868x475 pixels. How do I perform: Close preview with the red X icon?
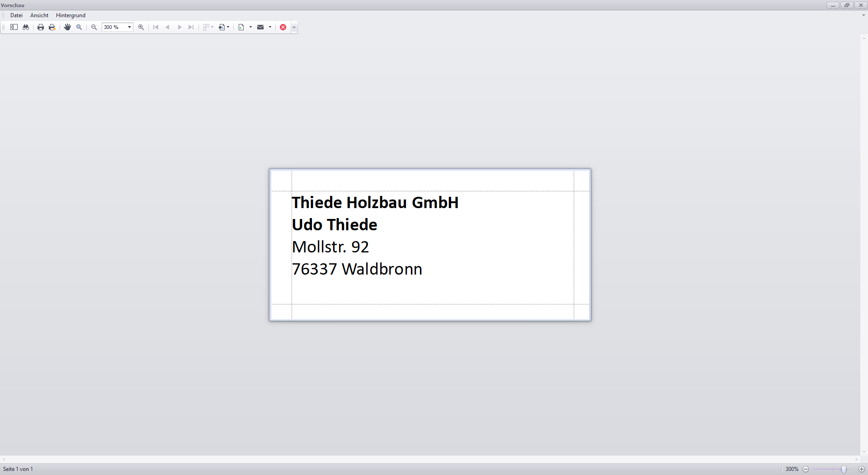(283, 27)
